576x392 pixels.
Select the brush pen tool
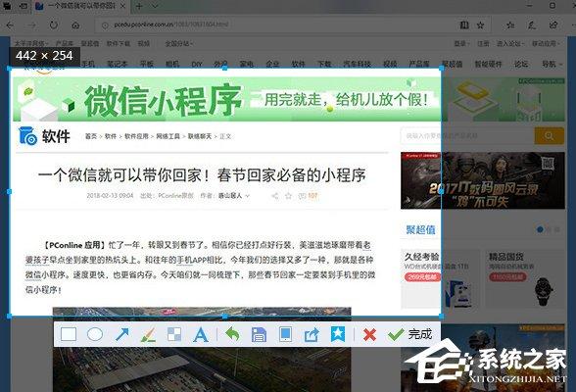tap(148, 334)
